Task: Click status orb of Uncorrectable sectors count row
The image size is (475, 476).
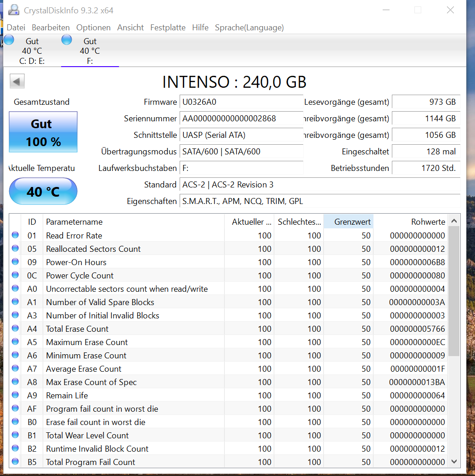Action: [15, 289]
